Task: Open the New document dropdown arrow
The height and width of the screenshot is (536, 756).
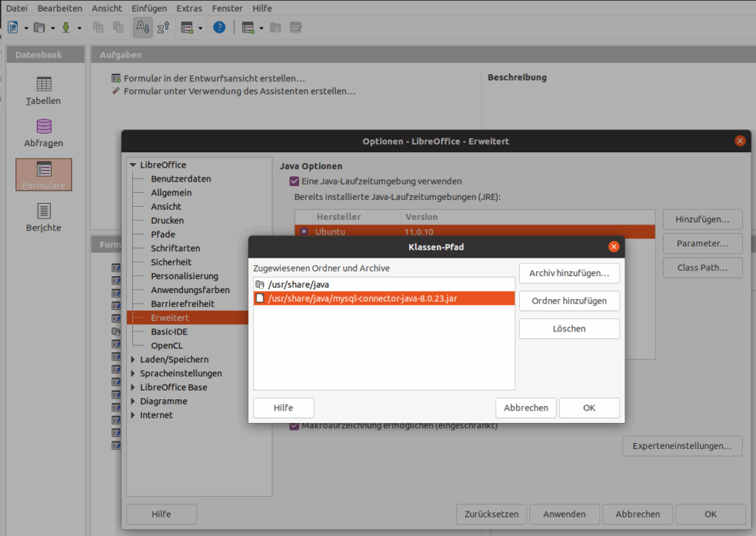Action: coord(26,28)
